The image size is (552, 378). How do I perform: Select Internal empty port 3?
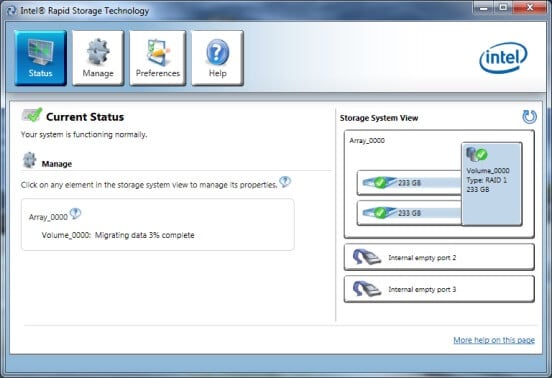click(x=439, y=289)
